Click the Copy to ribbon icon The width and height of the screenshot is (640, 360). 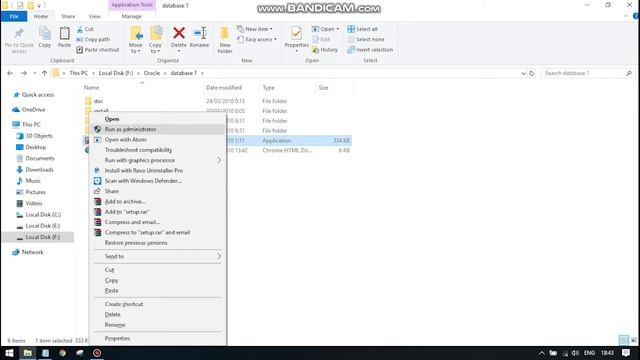pos(156,33)
